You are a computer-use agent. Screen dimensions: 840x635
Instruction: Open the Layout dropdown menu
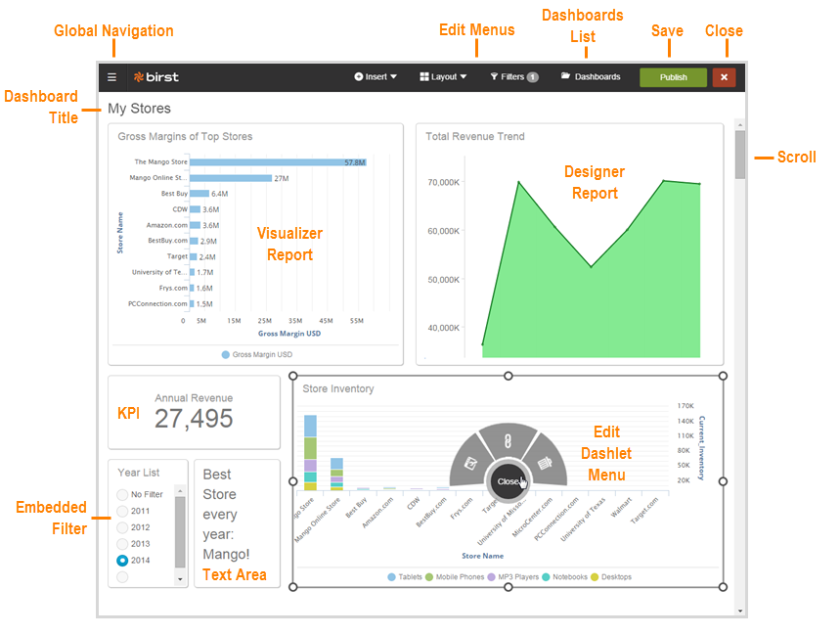[443, 77]
